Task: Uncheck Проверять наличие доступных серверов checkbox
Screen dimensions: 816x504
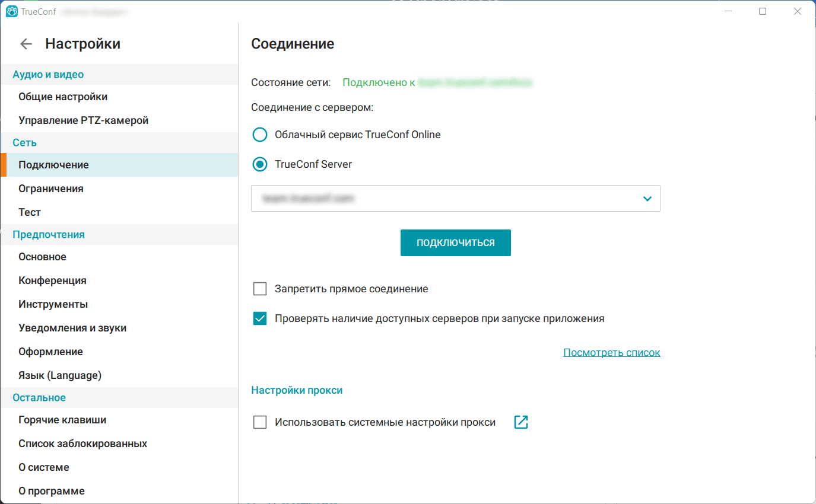Action: click(260, 318)
